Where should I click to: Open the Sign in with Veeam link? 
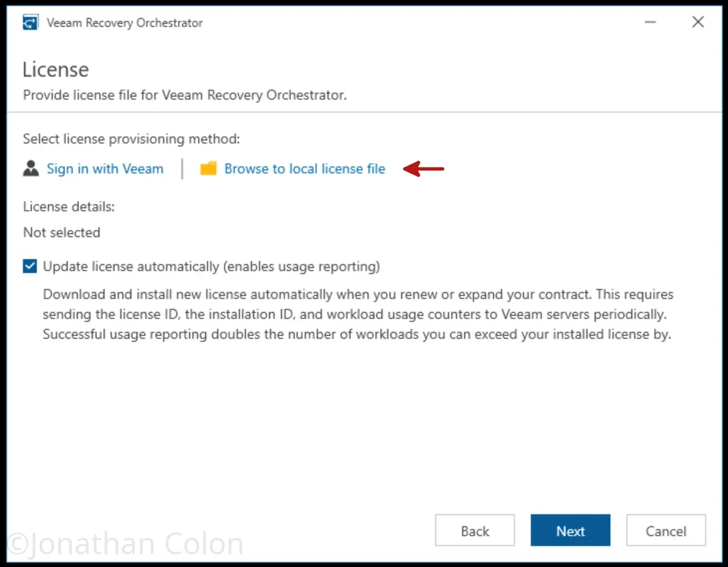tap(105, 169)
